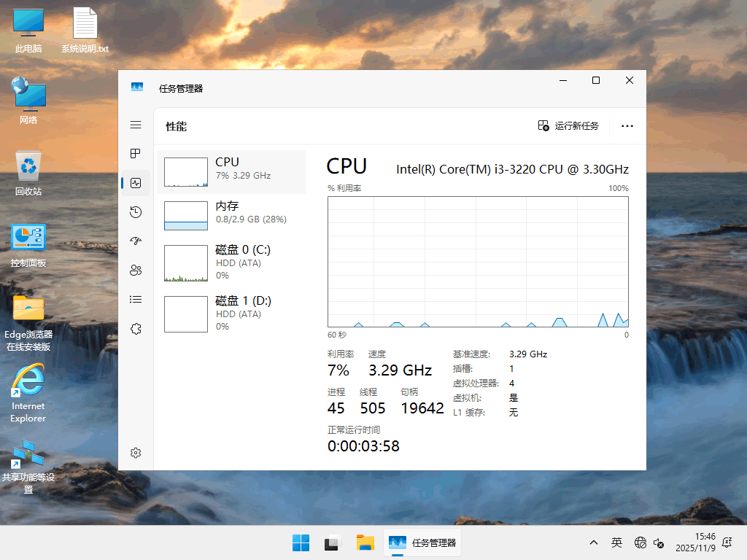This screenshot has width=747, height=560.
Task: Click the CPU mini graph thumbnail
Action: click(x=186, y=172)
